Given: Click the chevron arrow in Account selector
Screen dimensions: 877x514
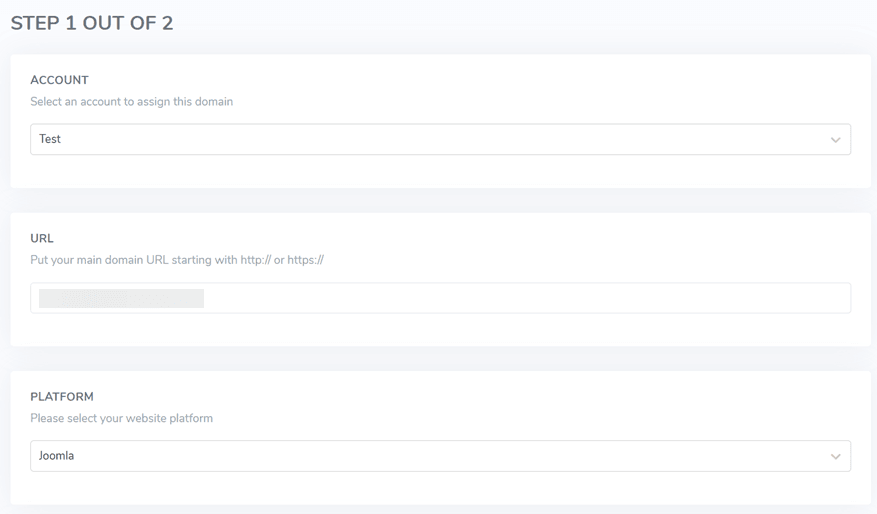Looking at the screenshot, I should (835, 140).
